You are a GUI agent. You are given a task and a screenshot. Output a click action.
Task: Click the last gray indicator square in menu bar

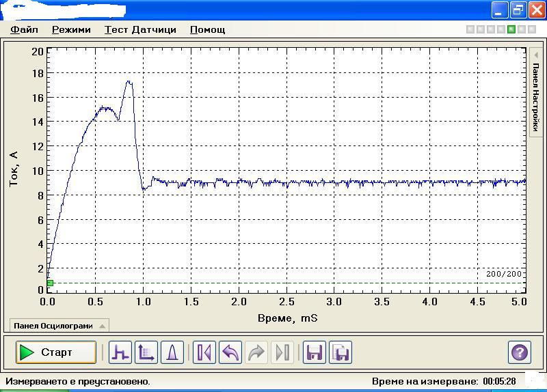532,29
